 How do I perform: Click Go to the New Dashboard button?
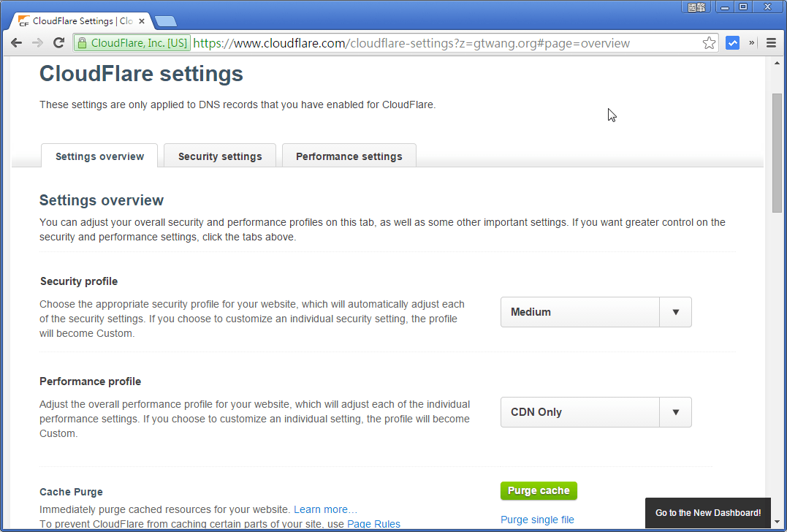[x=707, y=513]
